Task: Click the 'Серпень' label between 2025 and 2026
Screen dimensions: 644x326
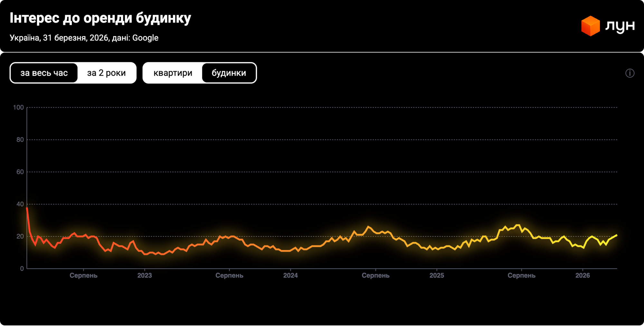Action: pos(521,275)
